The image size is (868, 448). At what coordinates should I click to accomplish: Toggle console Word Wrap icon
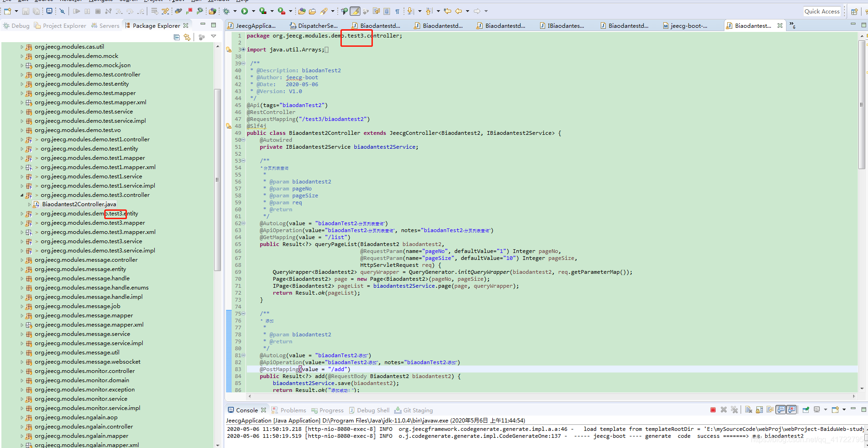[770, 410]
